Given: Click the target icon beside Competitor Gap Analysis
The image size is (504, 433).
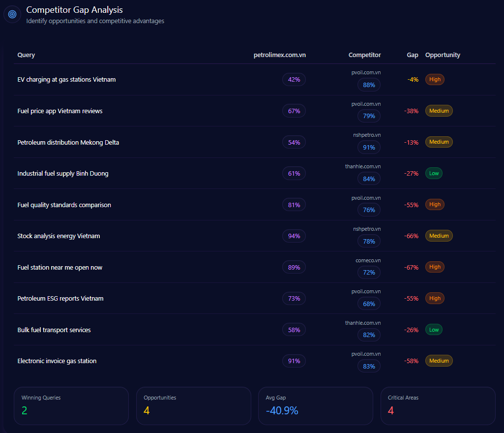Looking at the screenshot, I should (12, 14).
